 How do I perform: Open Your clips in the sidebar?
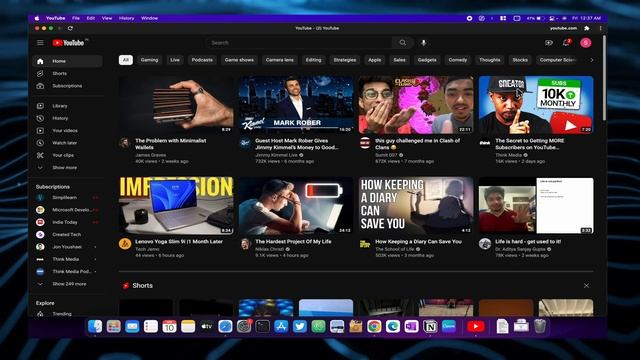(67, 155)
